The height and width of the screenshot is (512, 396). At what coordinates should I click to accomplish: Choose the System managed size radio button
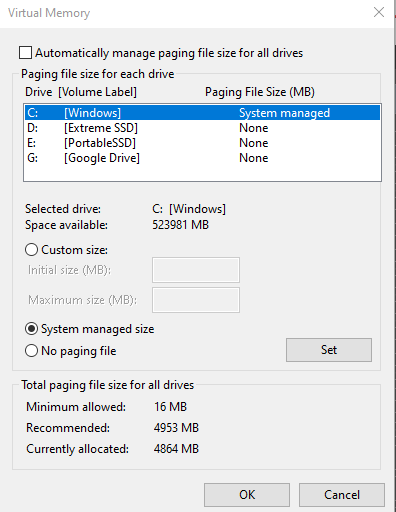coord(31,329)
